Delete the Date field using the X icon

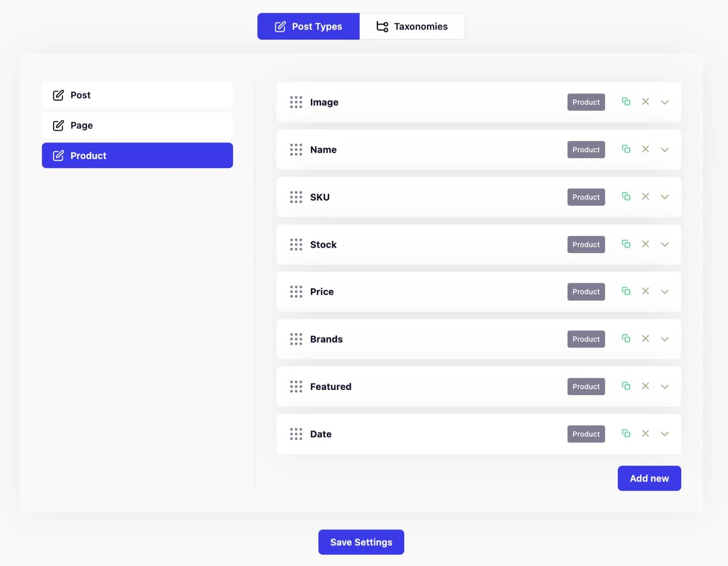[645, 433]
